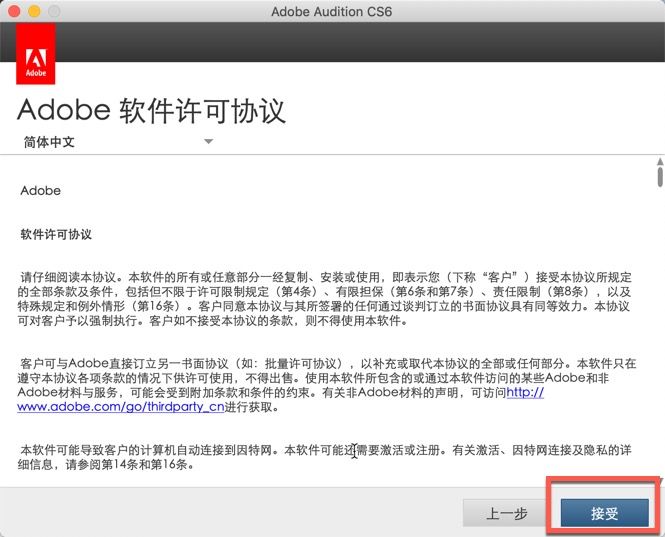Image resolution: width=665 pixels, height=537 pixels.
Task: Click the Adobe Audition CS6 window title
Action: (332, 11)
